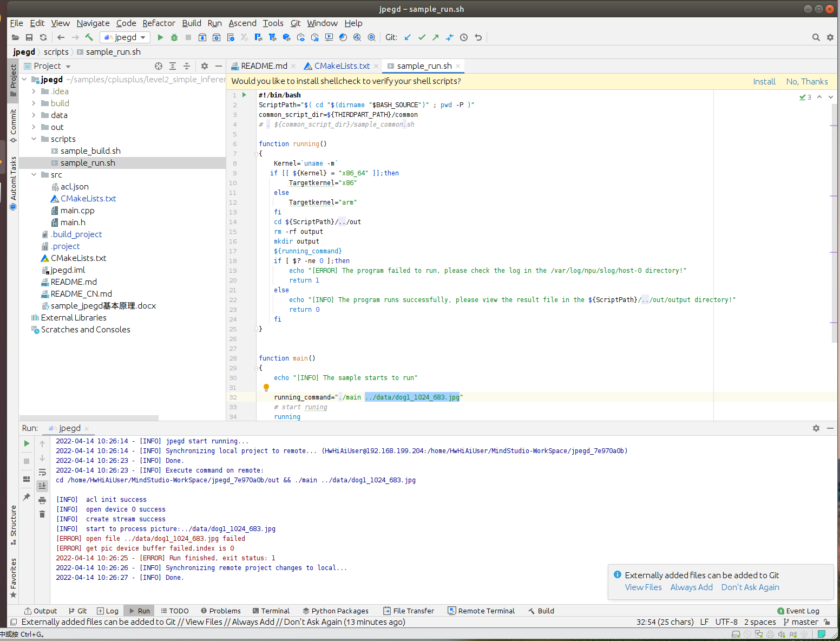
Task: Pin the Run tab with pin icon
Action: 27,496
